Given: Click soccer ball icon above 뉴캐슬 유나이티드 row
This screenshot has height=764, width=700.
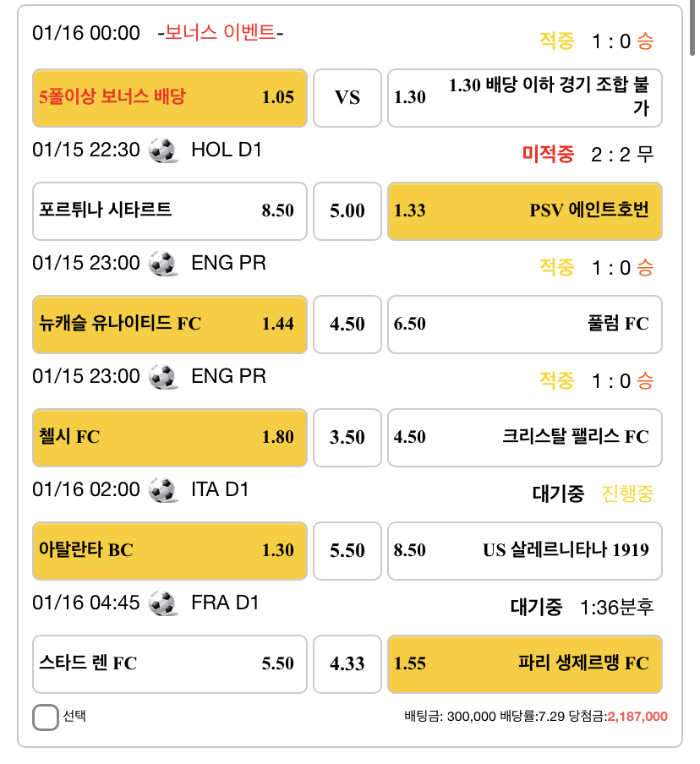Looking at the screenshot, I should (163, 264).
